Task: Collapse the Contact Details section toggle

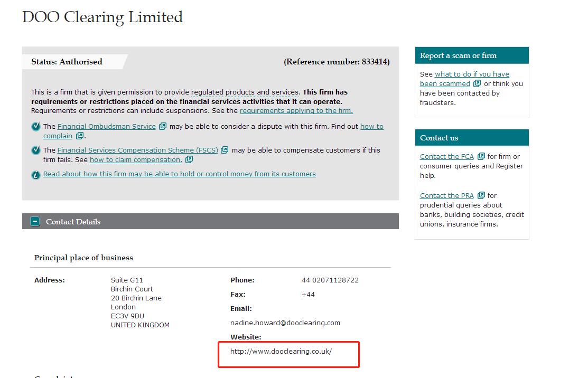Action: coord(35,222)
